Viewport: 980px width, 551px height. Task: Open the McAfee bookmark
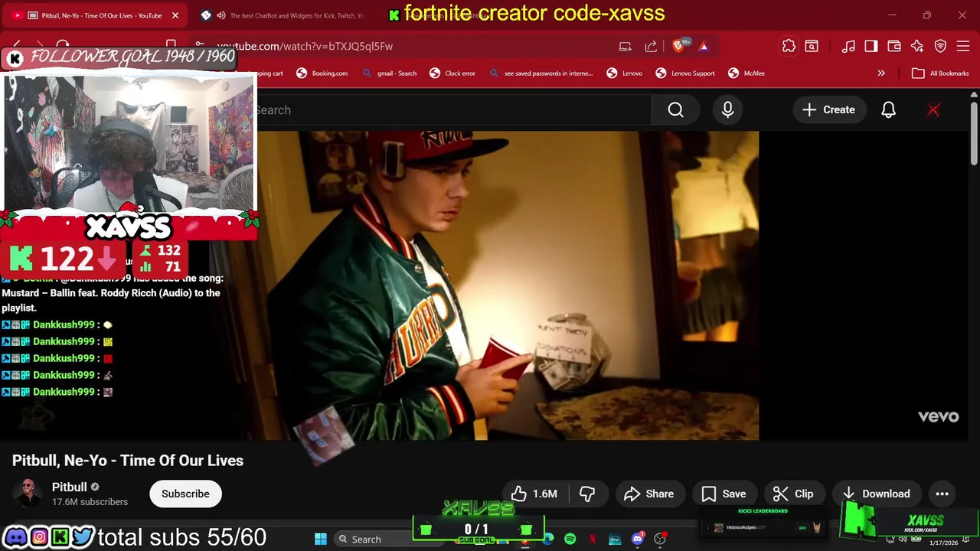click(x=746, y=73)
